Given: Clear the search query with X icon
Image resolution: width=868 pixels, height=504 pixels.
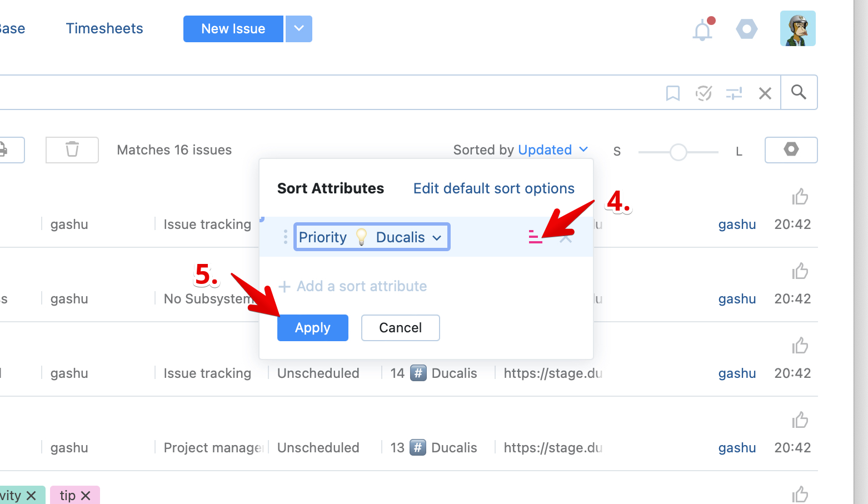Looking at the screenshot, I should 765,93.
